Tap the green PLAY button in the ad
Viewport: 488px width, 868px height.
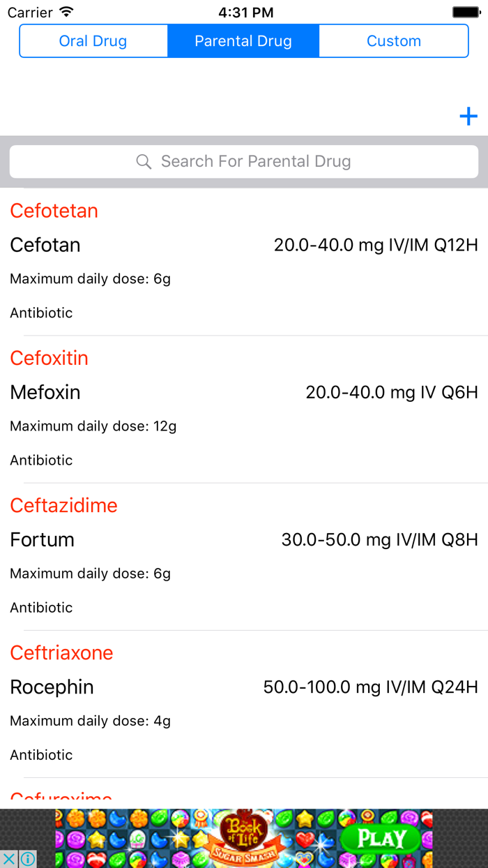click(380, 837)
